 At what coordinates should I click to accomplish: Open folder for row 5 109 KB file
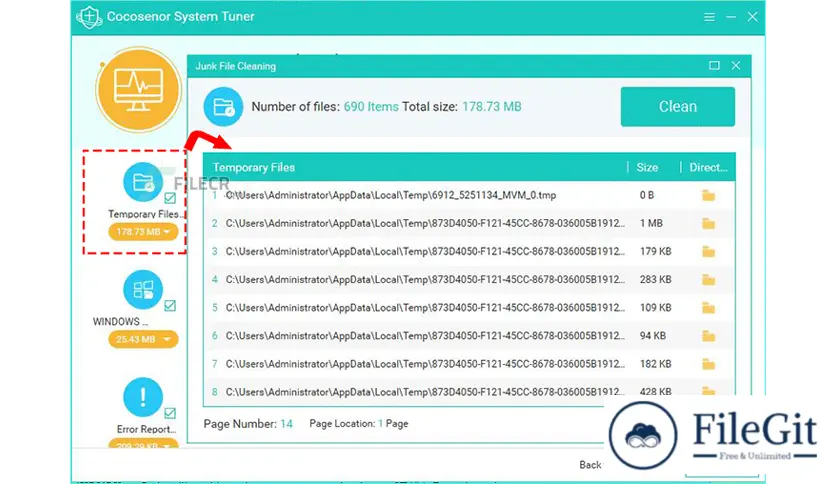(x=708, y=308)
